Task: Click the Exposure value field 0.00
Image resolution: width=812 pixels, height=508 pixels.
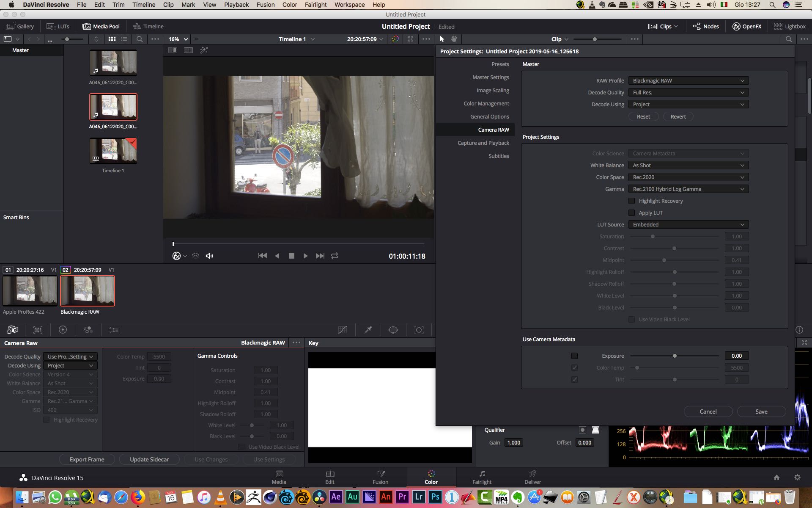Action: tap(737, 356)
